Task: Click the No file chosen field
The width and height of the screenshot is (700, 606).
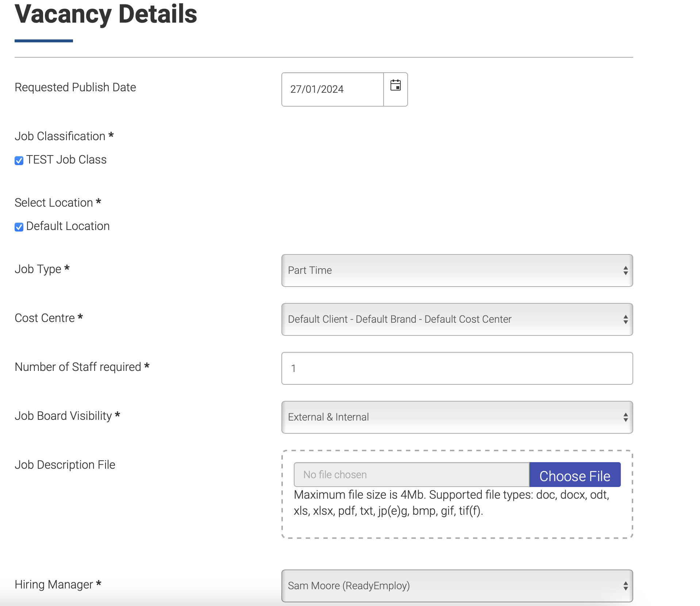Action: pos(411,475)
